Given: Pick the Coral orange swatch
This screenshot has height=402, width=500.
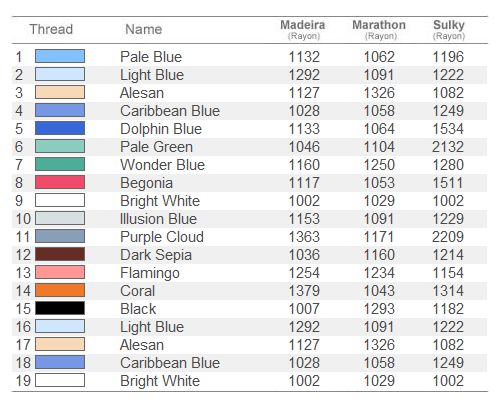Looking at the screenshot, I should (60, 290).
